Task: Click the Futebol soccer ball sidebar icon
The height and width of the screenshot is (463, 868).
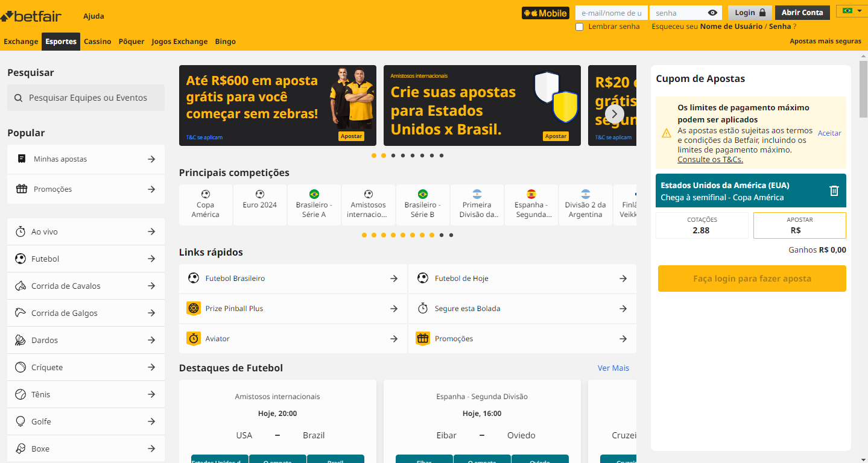Action: (x=21, y=259)
